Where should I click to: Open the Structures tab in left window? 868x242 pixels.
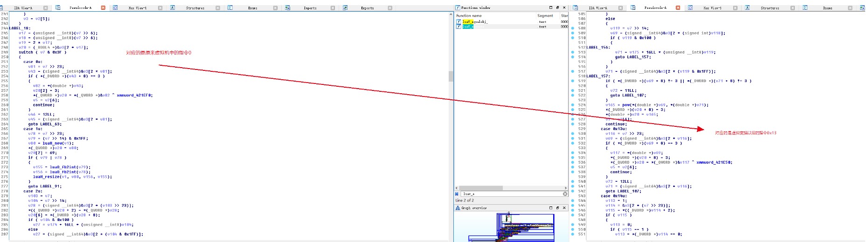[x=195, y=8]
